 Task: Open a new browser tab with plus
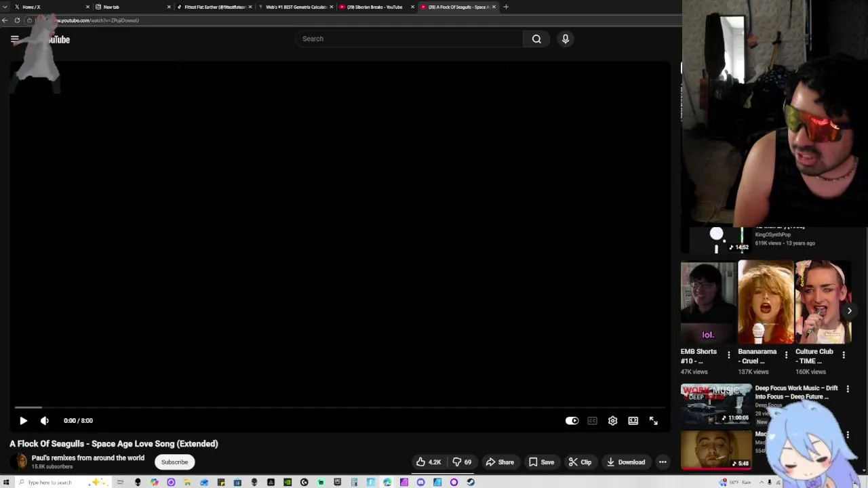click(506, 7)
